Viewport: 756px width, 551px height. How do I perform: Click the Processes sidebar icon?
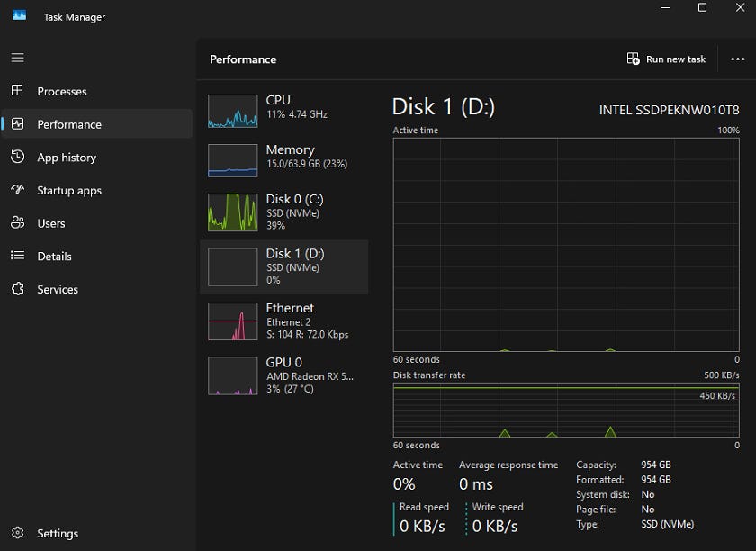click(17, 91)
